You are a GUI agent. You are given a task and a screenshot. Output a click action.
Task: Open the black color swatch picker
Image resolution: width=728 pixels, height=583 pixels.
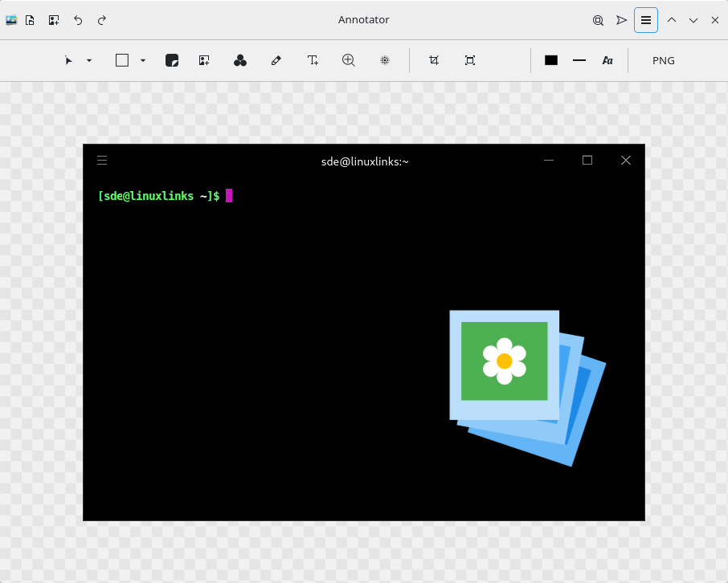tap(551, 60)
